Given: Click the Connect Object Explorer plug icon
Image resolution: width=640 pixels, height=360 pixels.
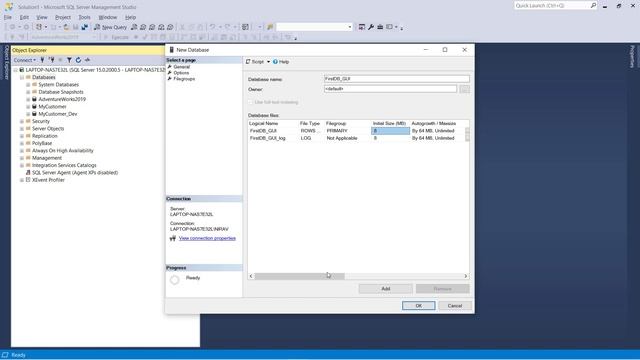Looking at the screenshot, I should 42,60.
